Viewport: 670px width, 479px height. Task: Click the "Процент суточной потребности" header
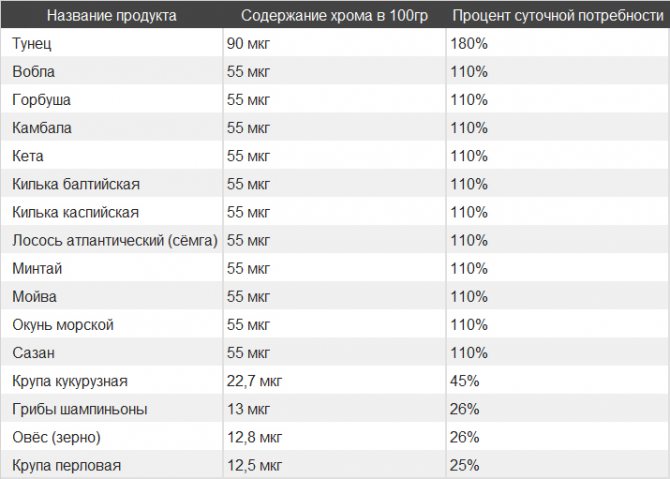557,16
